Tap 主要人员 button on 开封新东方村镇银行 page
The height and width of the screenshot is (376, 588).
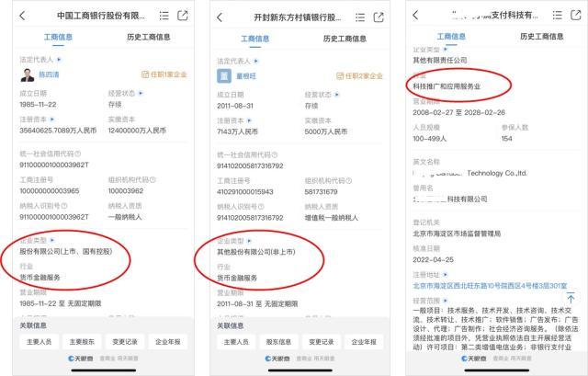tap(236, 342)
